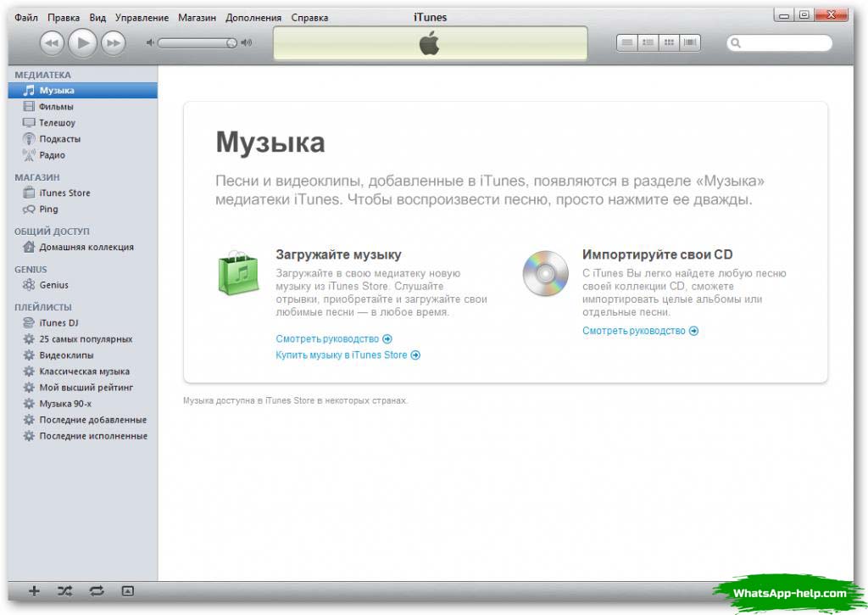The height and width of the screenshot is (615, 868).
Task: Open the Последние добавленные playlist
Action: 82,420
